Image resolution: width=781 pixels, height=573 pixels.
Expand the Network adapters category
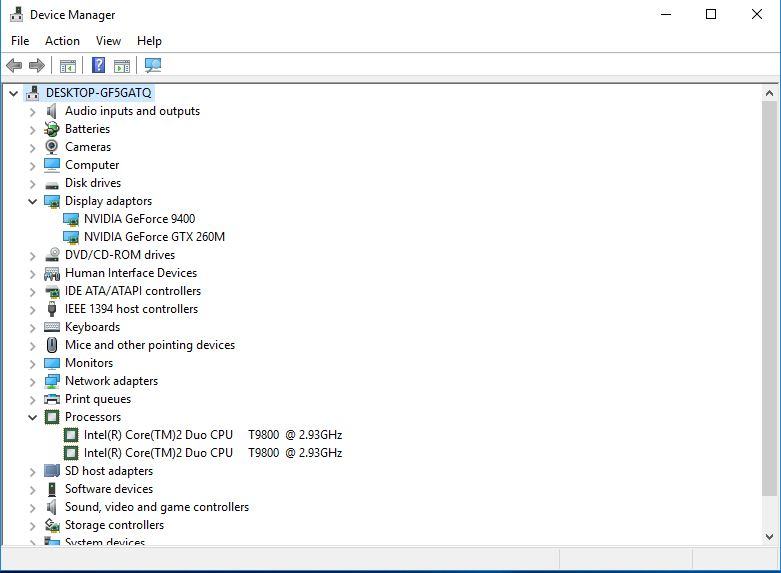click(32, 382)
